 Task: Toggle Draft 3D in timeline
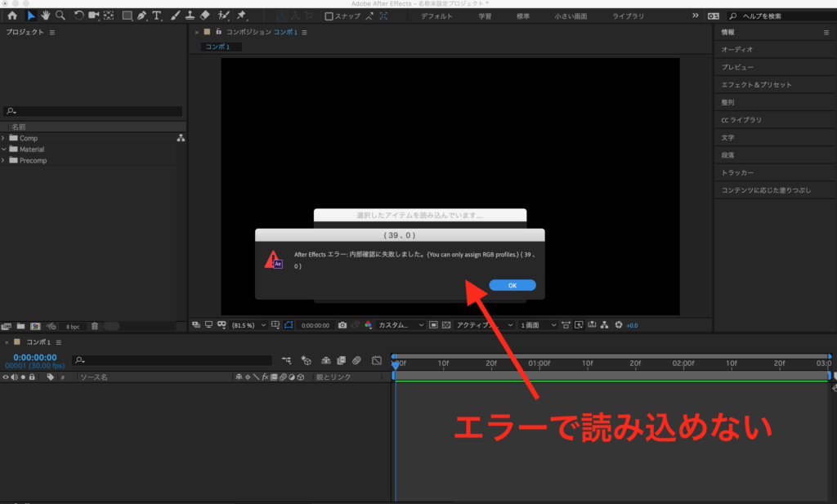coord(306,360)
